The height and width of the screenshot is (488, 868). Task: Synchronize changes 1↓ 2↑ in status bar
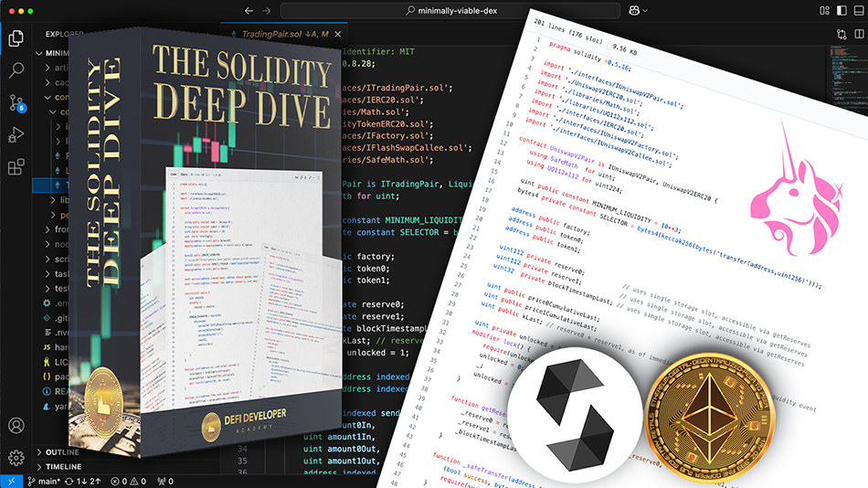[83, 482]
